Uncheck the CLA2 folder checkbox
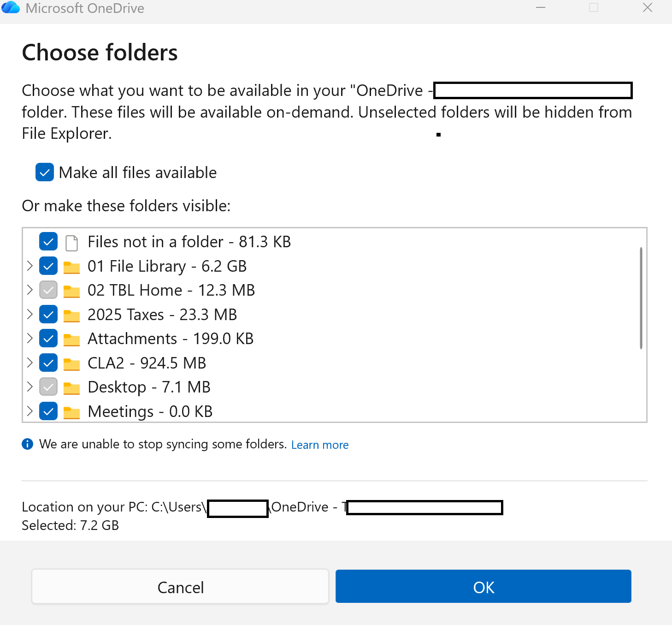 (x=48, y=363)
